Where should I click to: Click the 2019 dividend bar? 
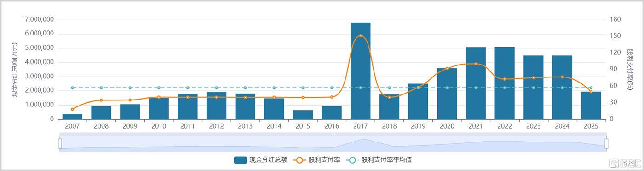coord(418,102)
